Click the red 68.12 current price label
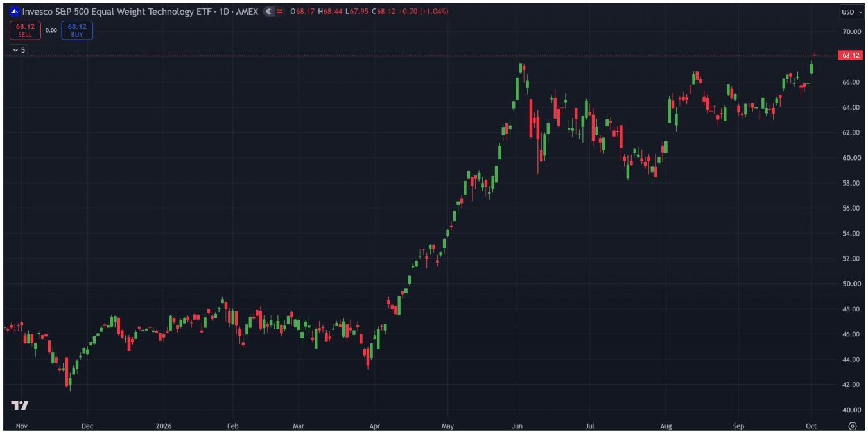 click(x=851, y=56)
